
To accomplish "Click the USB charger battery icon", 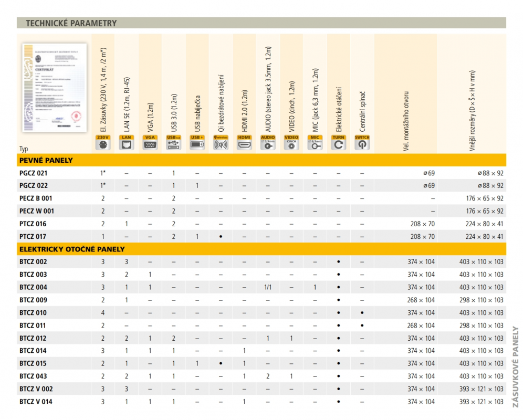I will pos(197,142).
